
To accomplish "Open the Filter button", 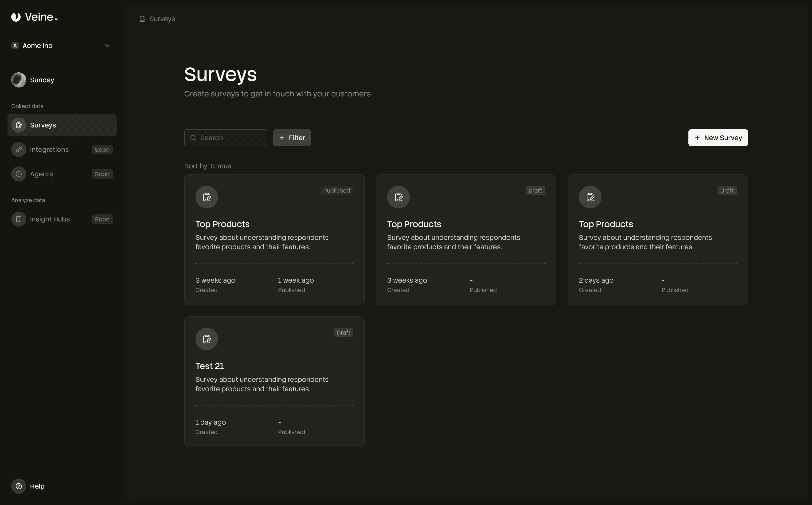I will [292, 138].
